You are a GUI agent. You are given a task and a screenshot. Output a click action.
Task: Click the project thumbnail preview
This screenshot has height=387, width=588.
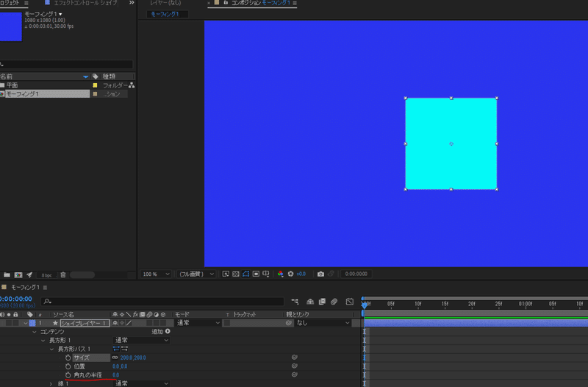pyautogui.click(x=11, y=26)
